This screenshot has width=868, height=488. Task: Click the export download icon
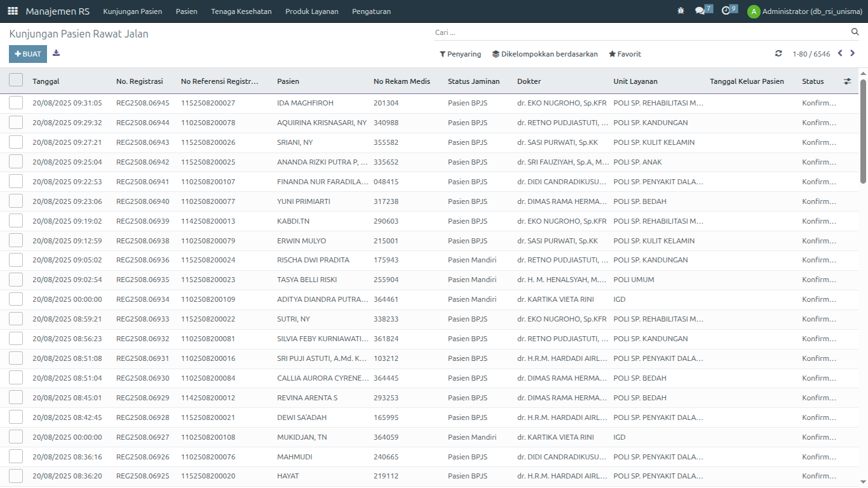click(57, 53)
